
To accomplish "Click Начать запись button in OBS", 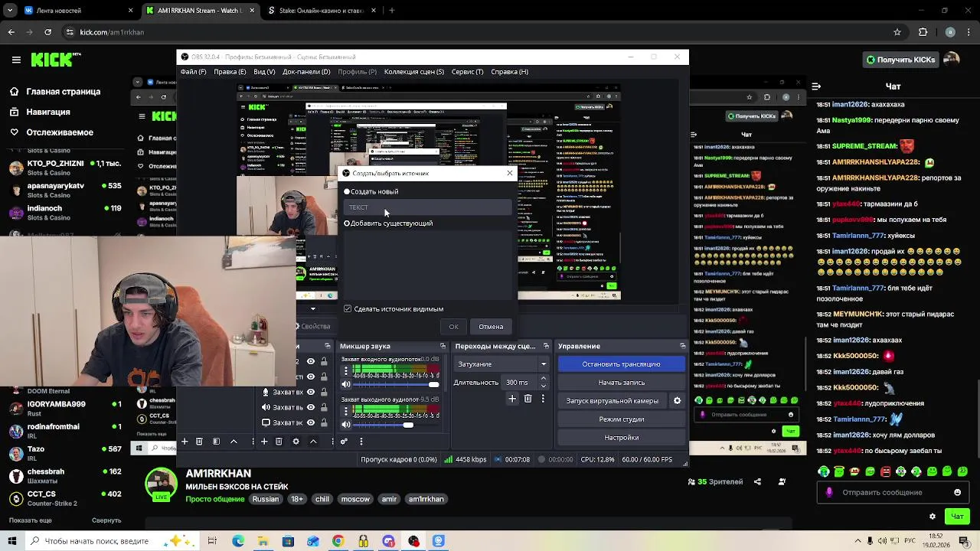I will 621,383.
